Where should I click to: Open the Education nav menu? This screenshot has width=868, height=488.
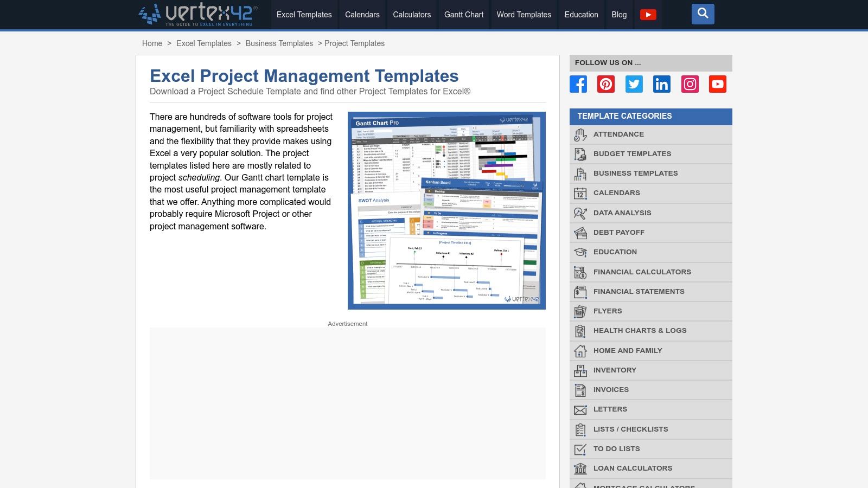pos(582,15)
